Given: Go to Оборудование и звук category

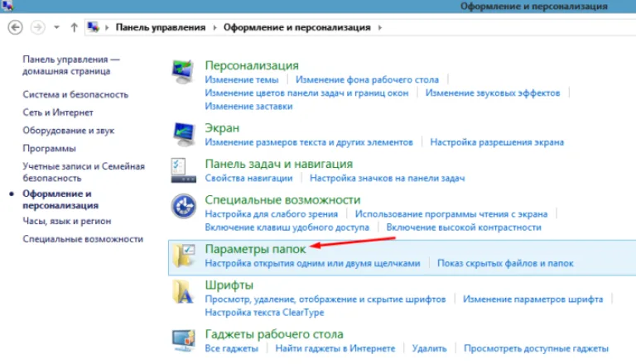Looking at the screenshot, I should pyautogui.click(x=69, y=131).
